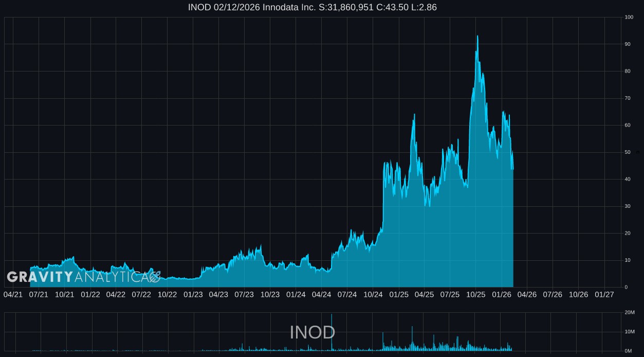Click the last data point at chart's right edge
Image resolution: width=644 pixels, height=357 pixels.
(x=513, y=169)
